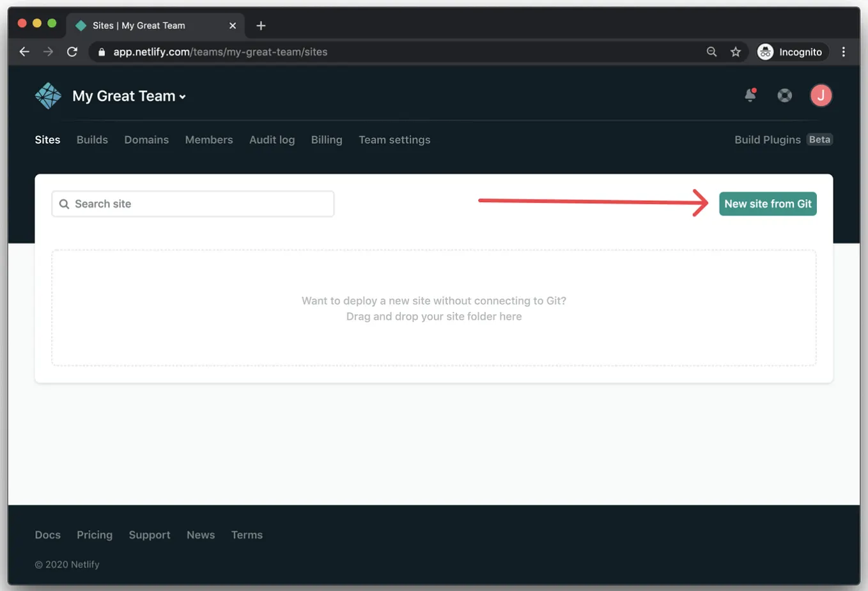Open the support lifebuoy icon

click(x=784, y=95)
